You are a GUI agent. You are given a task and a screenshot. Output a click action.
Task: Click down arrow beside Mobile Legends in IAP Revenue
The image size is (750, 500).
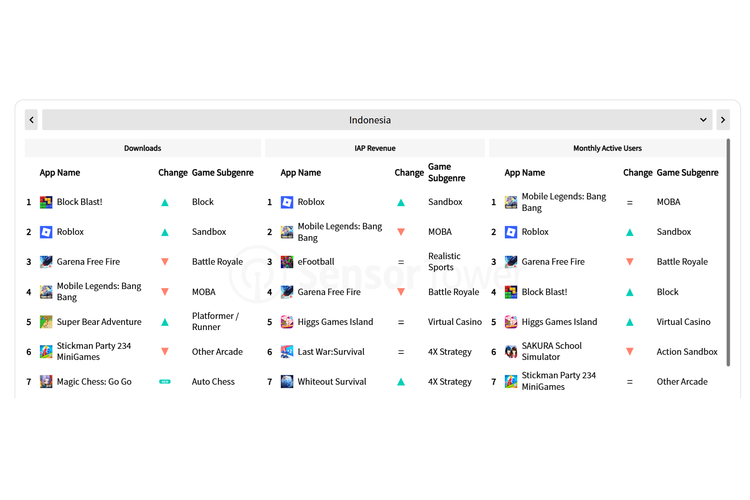(x=401, y=232)
